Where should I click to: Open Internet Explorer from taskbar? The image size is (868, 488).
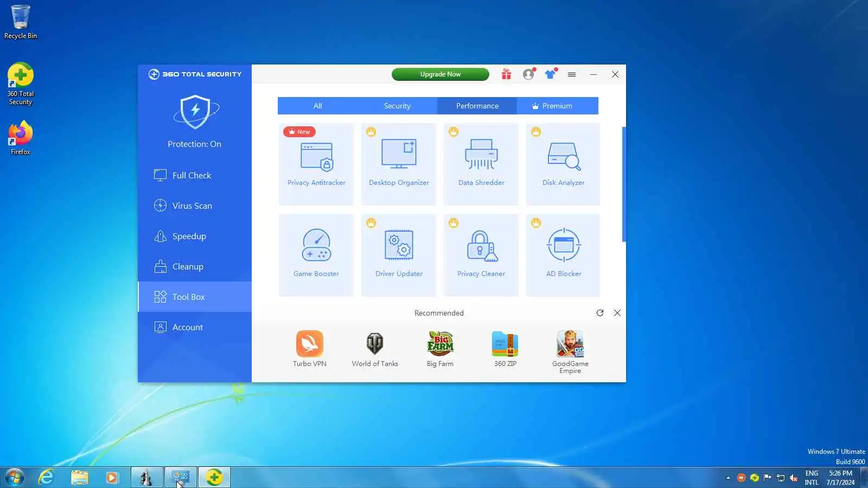click(47, 478)
